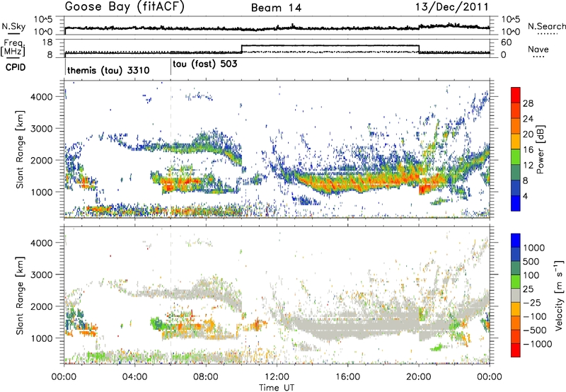Pick the velocity swatch between 500 and 1000
This screenshot has width=566, height=392.
pyautogui.click(x=516, y=255)
